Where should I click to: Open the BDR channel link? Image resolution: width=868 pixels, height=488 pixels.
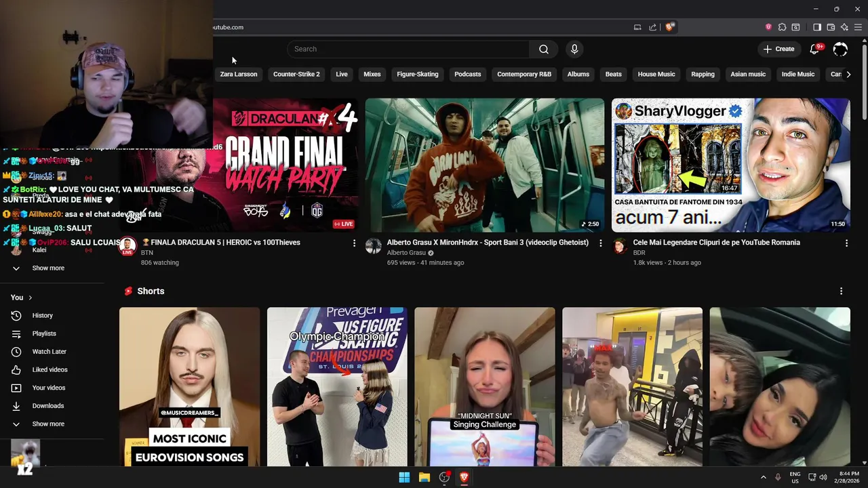click(x=639, y=253)
